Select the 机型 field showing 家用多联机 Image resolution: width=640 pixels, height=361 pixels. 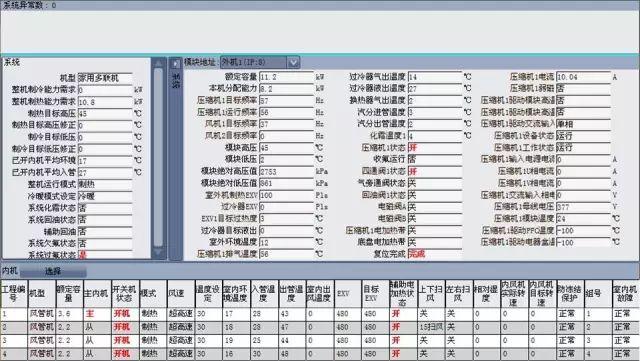[105, 78]
